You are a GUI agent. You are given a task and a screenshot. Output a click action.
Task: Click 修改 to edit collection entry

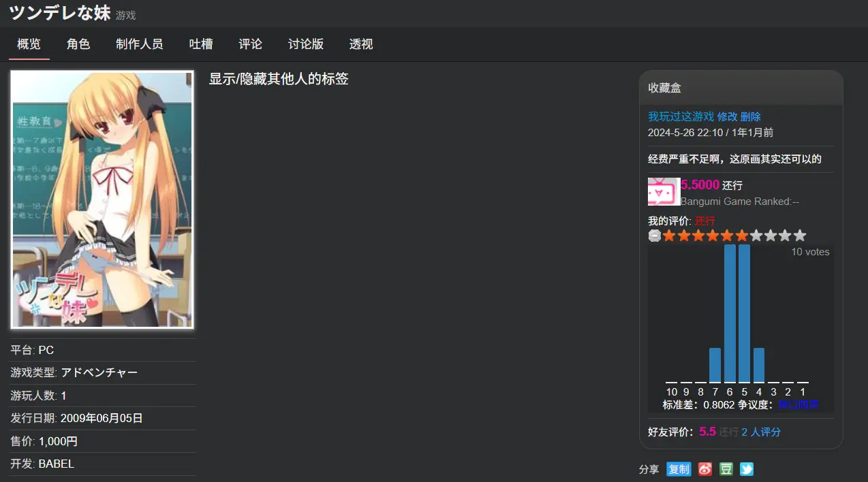[727, 116]
